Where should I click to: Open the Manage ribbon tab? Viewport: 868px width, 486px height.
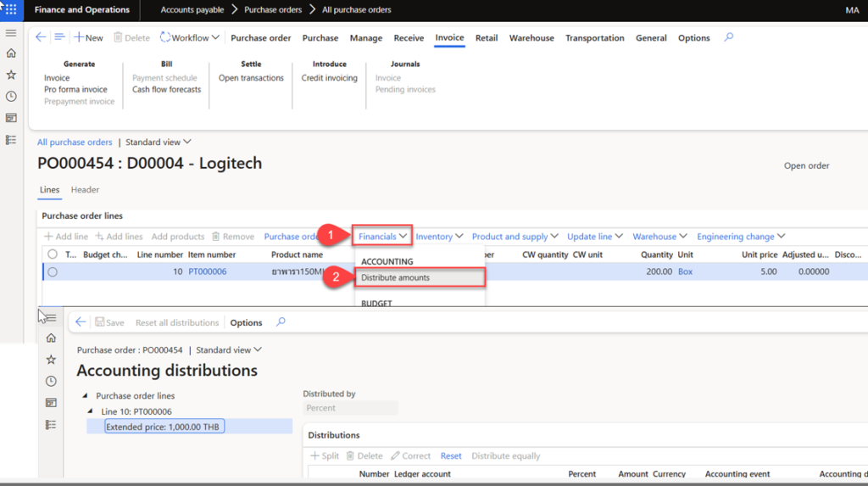tap(366, 37)
